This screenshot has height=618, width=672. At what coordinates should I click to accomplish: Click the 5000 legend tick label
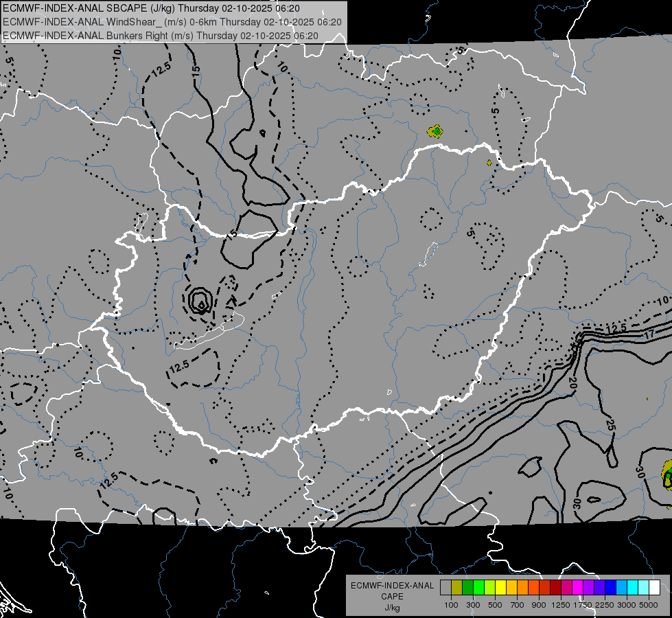click(x=649, y=605)
